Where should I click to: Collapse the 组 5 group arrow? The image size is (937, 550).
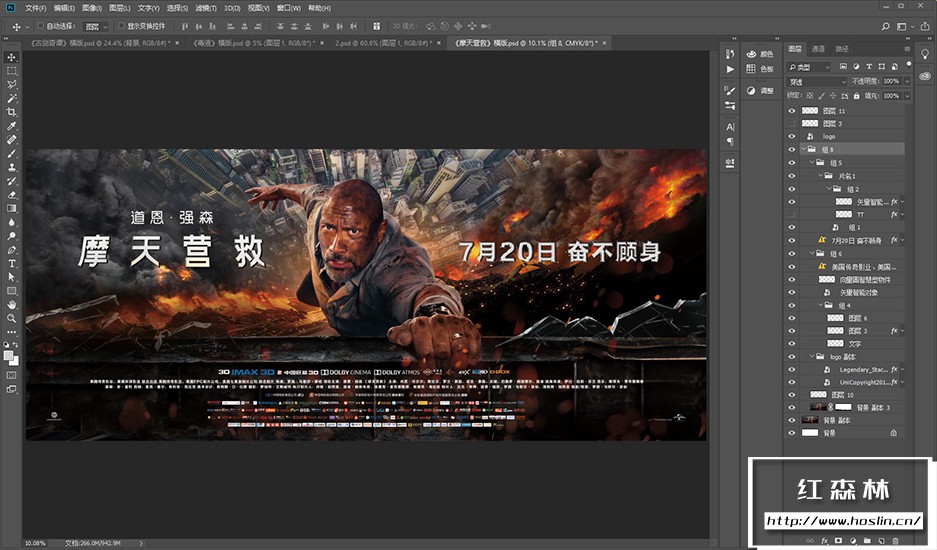tap(812, 163)
